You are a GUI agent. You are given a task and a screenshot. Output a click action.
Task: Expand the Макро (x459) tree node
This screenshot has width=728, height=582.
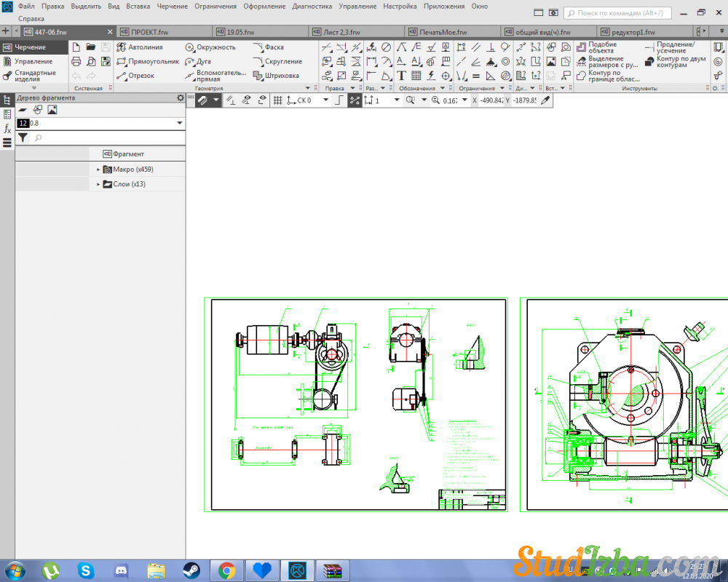click(x=98, y=170)
